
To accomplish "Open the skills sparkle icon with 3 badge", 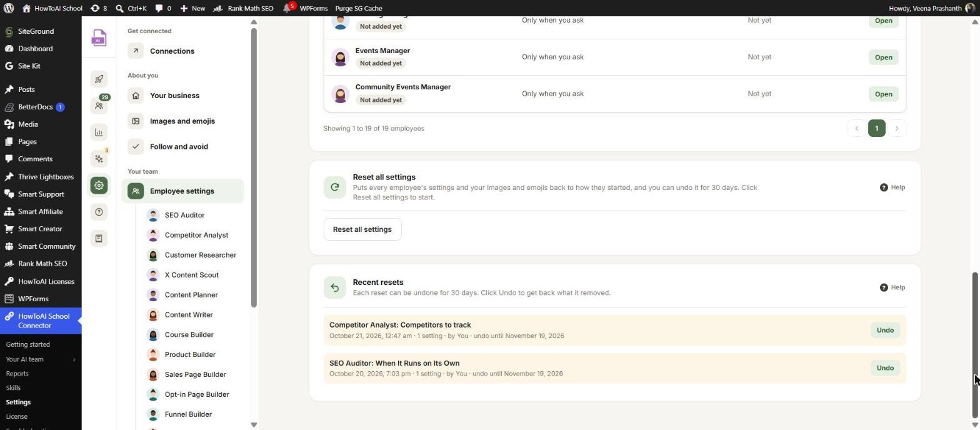I will click(x=99, y=159).
